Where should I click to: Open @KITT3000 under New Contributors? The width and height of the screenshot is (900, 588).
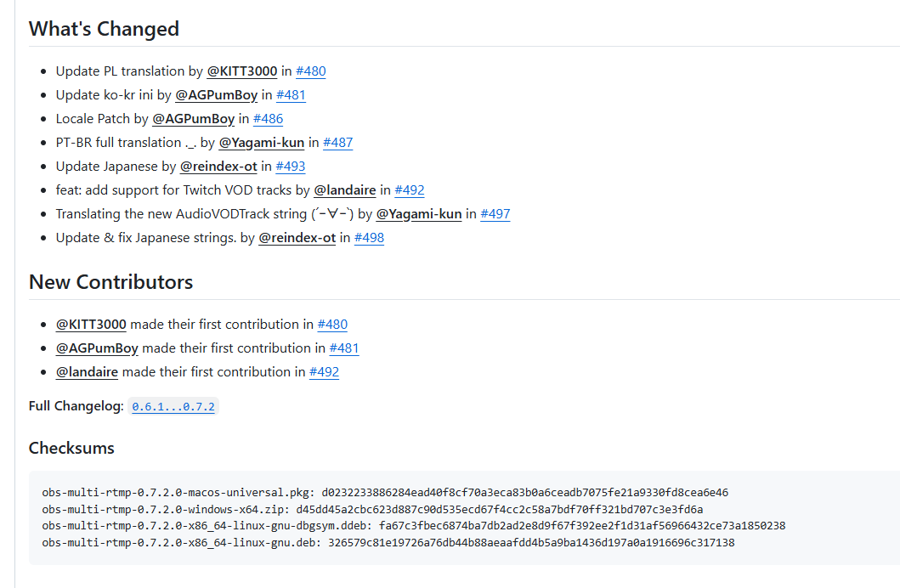click(x=91, y=325)
